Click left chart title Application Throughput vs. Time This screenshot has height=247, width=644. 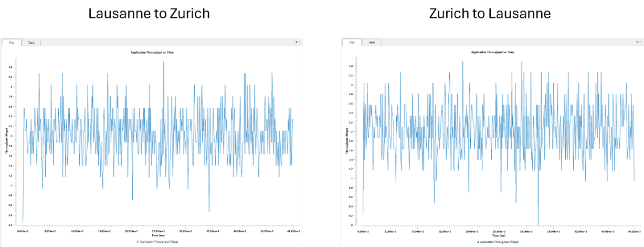[x=153, y=53]
